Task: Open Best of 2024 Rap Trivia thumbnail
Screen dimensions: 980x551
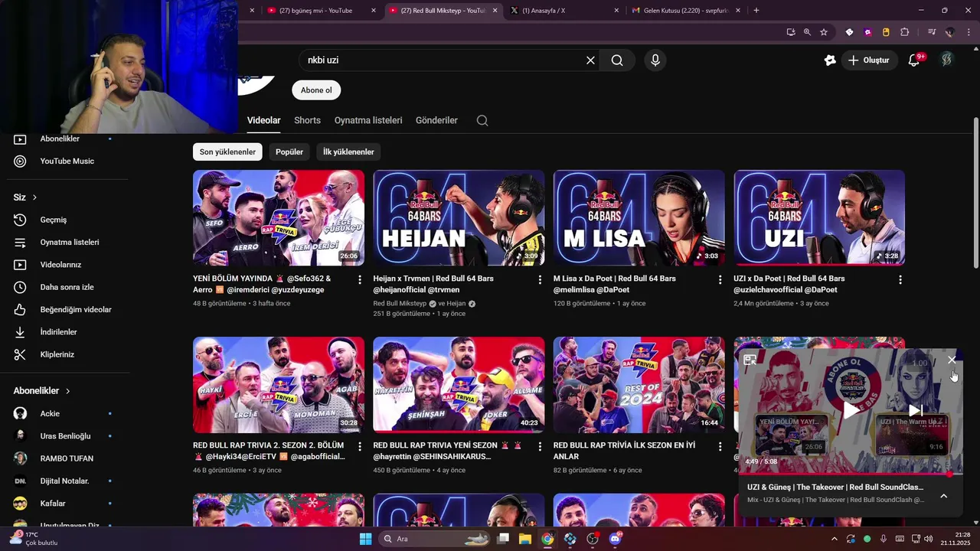Action: pyautogui.click(x=639, y=385)
